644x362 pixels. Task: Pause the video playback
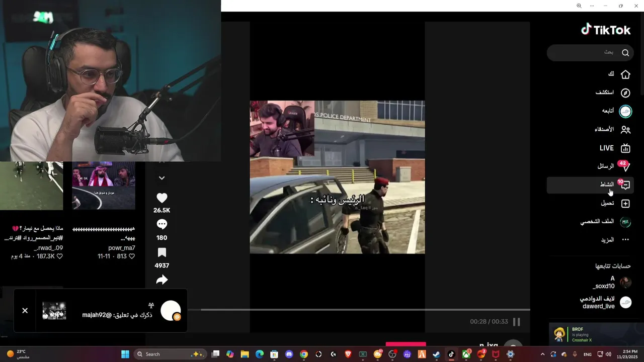click(x=516, y=322)
